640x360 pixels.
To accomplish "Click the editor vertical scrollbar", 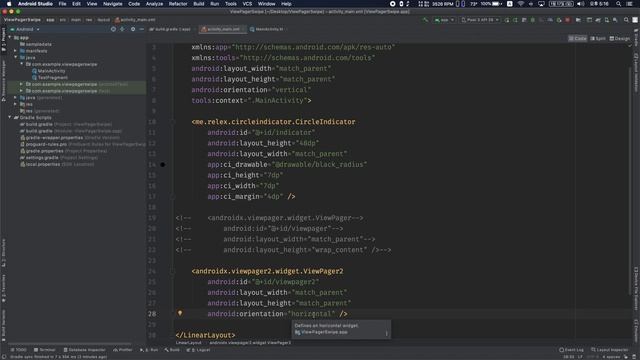I will tap(631, 180).
